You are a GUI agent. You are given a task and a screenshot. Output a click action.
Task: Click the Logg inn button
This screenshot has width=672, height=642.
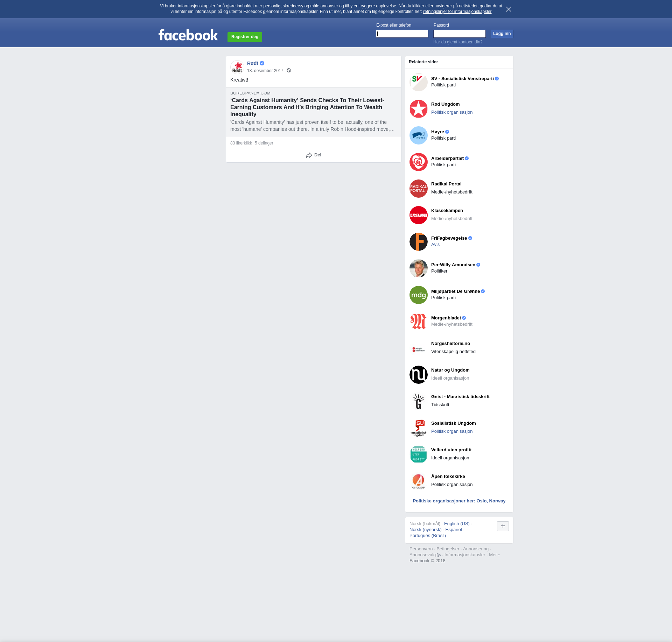(502, 34)
